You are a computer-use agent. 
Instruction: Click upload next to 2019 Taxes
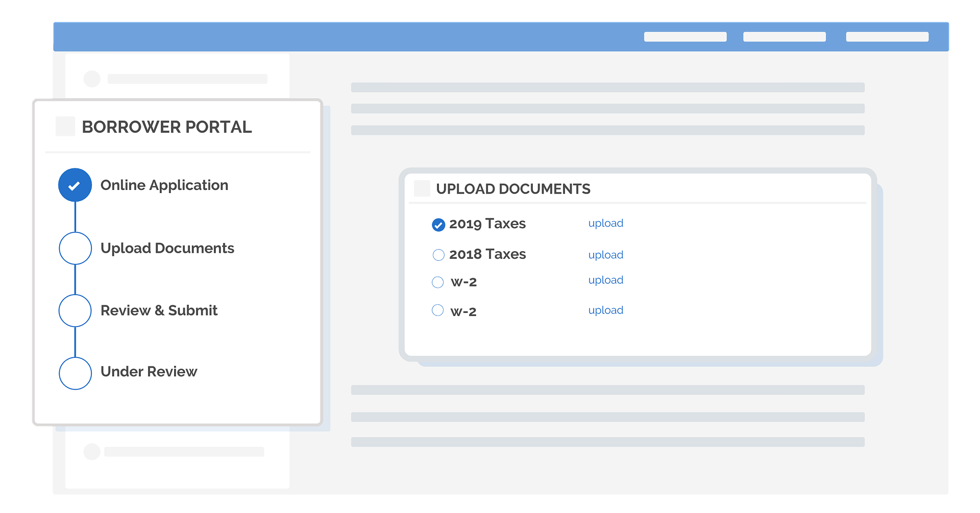pyautogui.click(x=605, y=223)
